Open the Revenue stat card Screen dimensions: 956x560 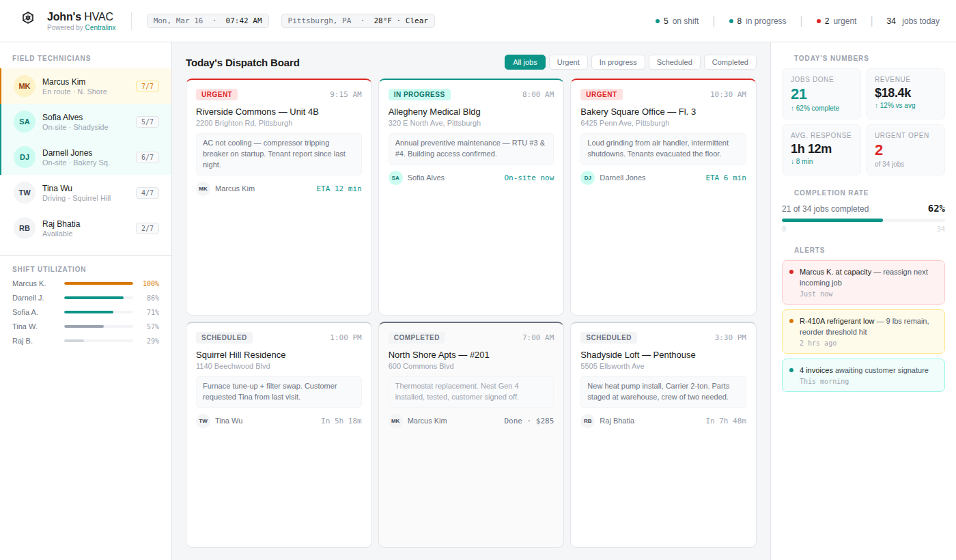(905, 92)
